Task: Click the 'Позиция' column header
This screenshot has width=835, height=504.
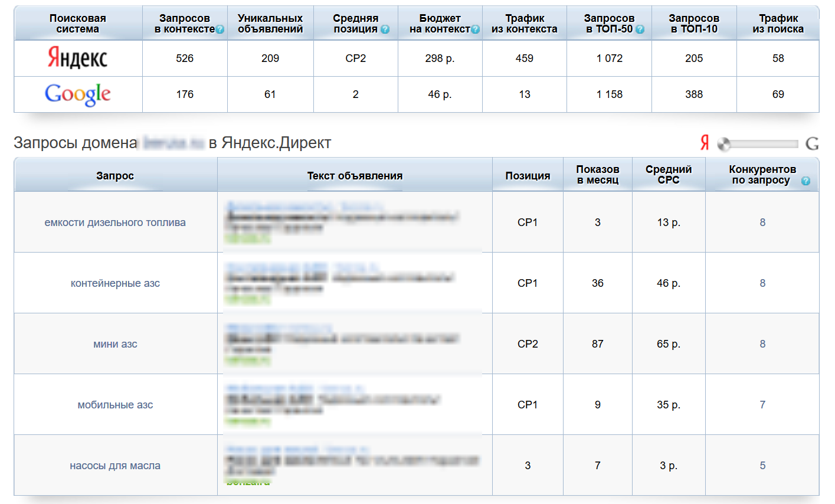Action: click(528, 175)
